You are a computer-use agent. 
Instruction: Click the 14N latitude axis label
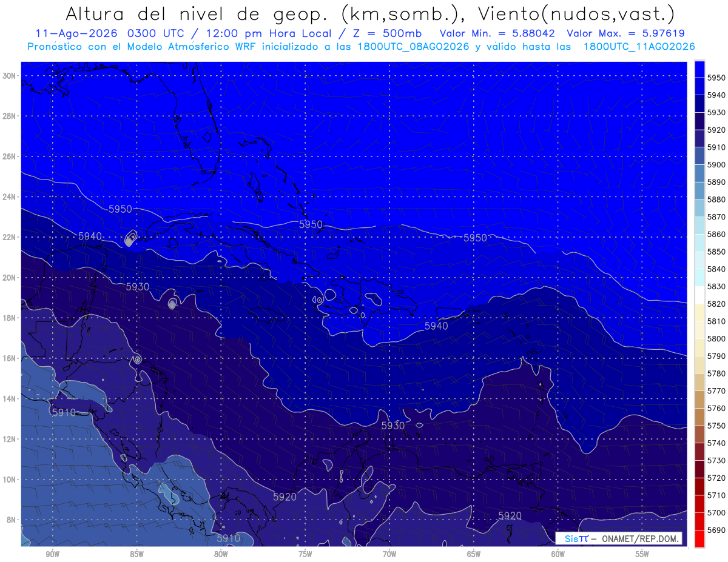point(9,399)
